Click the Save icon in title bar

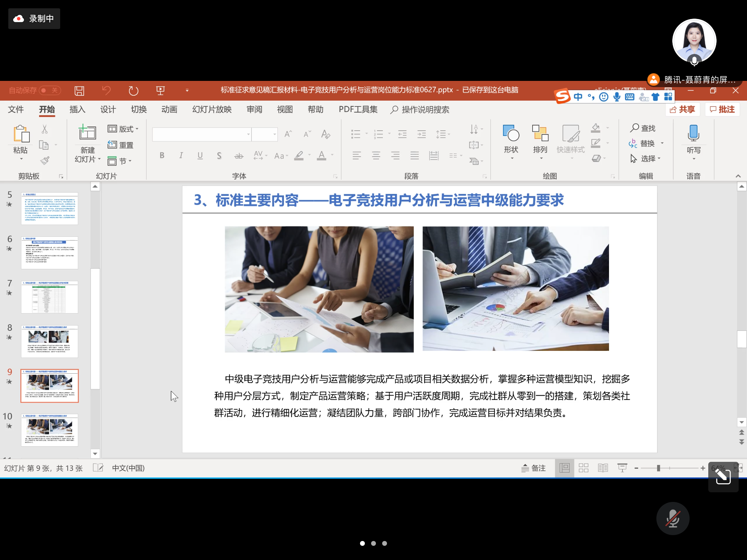tap(79, 91)
